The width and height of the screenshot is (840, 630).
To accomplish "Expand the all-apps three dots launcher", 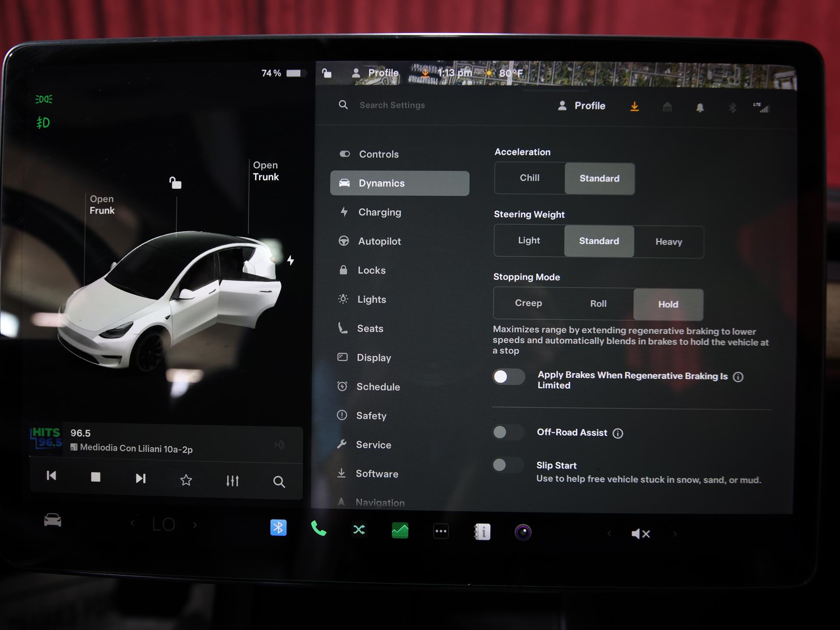I will click(441, 531).
